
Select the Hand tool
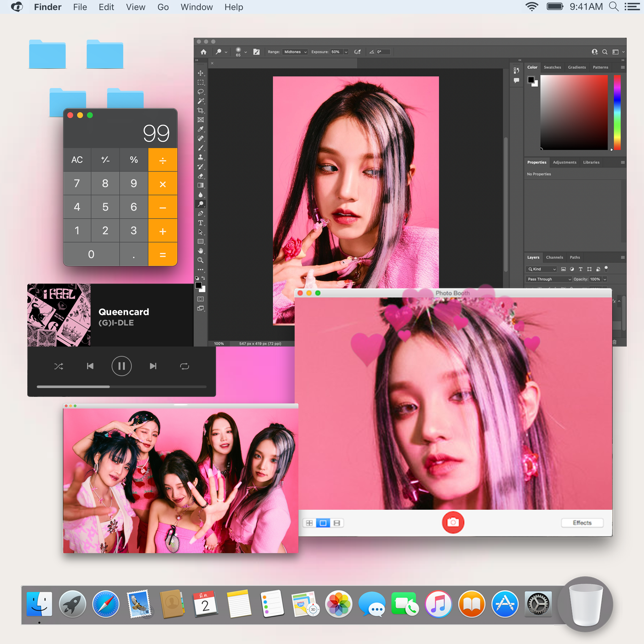click(x=200, y=251)
